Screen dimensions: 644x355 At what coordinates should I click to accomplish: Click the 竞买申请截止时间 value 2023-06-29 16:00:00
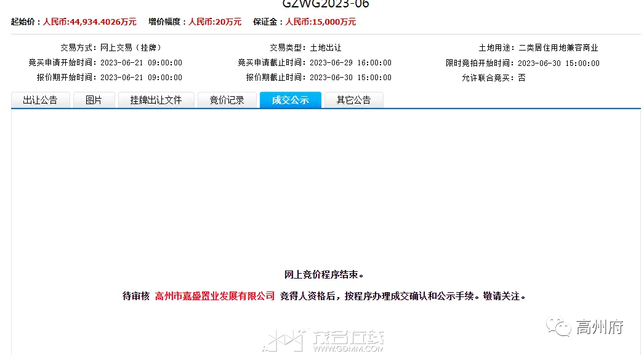tap(350, 62)
